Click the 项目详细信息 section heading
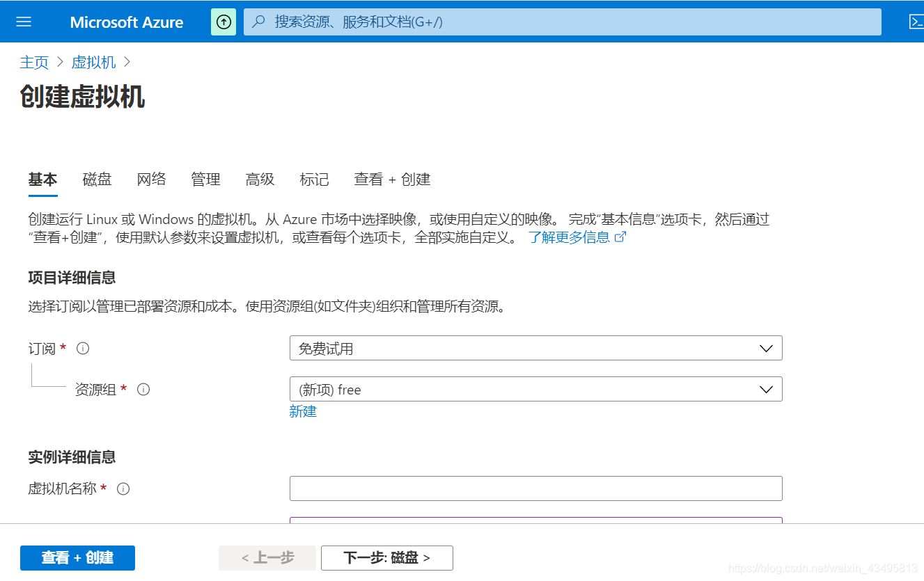Viewport: 924px width, 581px height. [72, 278]
